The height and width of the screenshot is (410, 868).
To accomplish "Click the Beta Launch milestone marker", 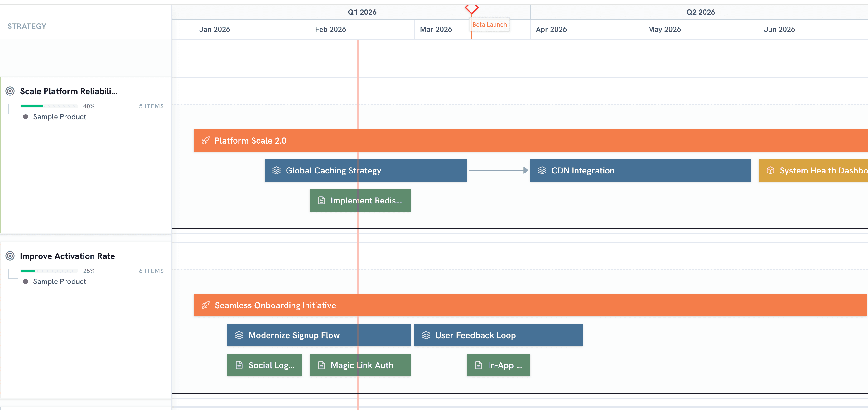I will coord(471,9).
